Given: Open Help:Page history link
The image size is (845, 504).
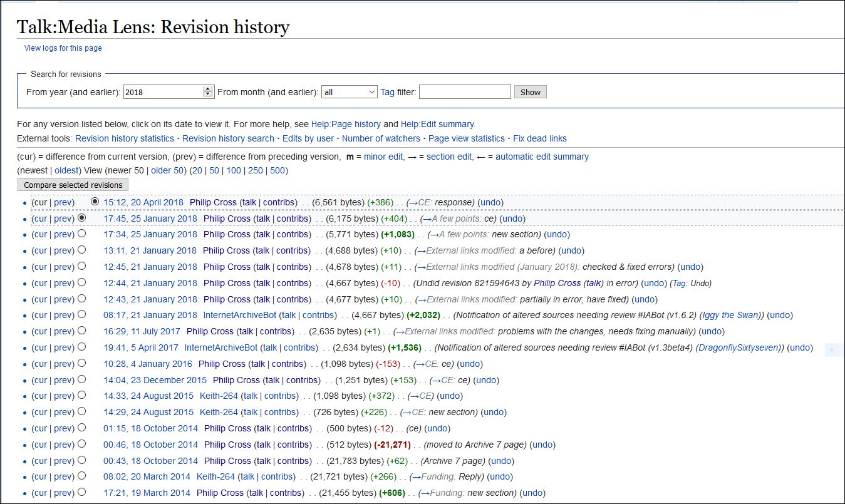Looking at the screenshot, I should pos(346,124).
